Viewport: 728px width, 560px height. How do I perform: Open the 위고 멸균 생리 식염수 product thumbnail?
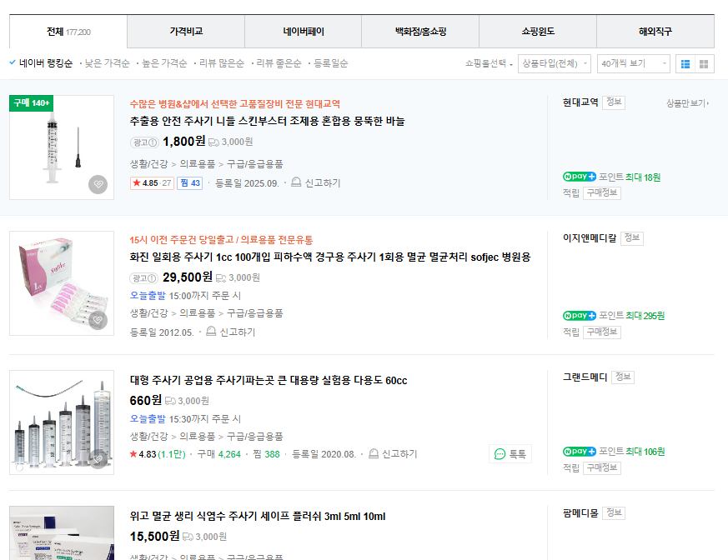point(62,533)
